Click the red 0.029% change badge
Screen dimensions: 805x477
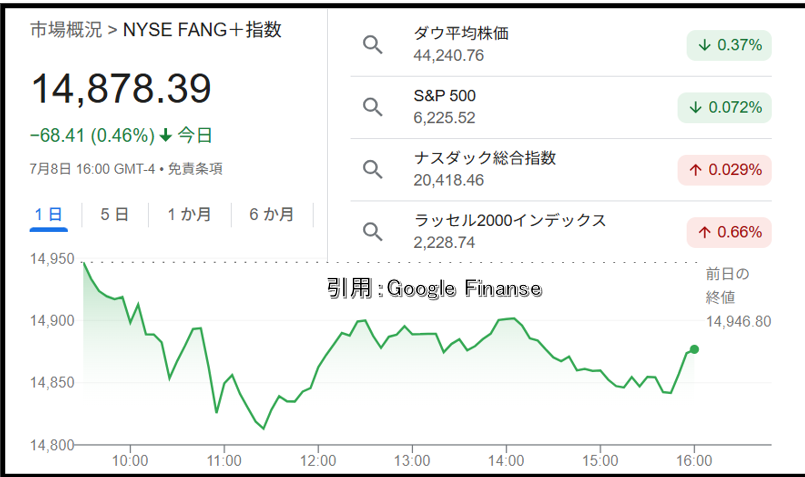(x=724, y=170)
